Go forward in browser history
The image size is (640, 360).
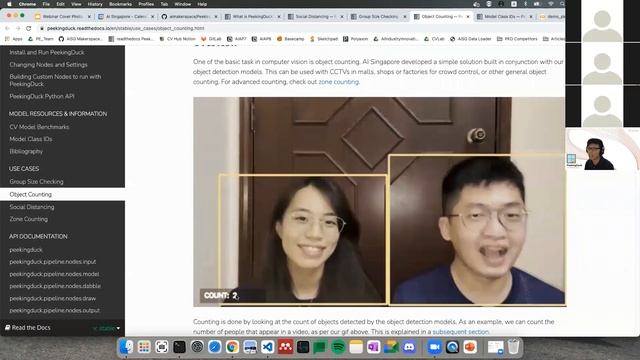(18, 28)
